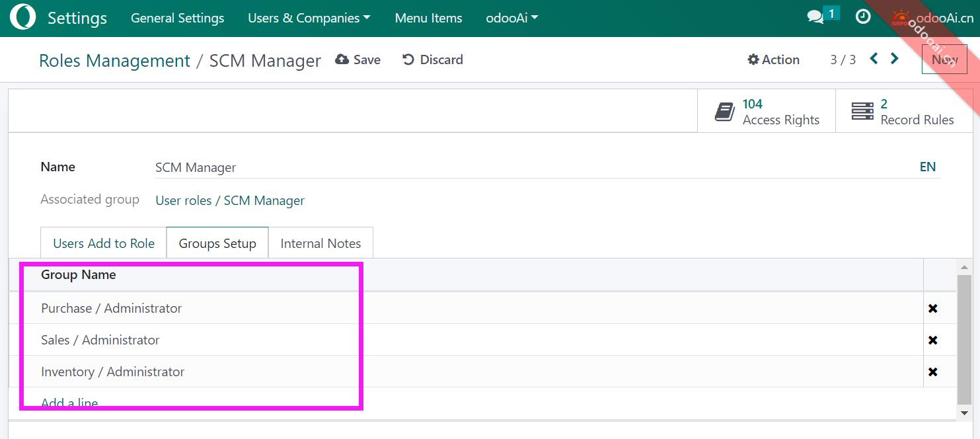The width and height of the screenshot is (980, 439).
Task: Go to previous record arrow
Action: [x=874, y=59]
